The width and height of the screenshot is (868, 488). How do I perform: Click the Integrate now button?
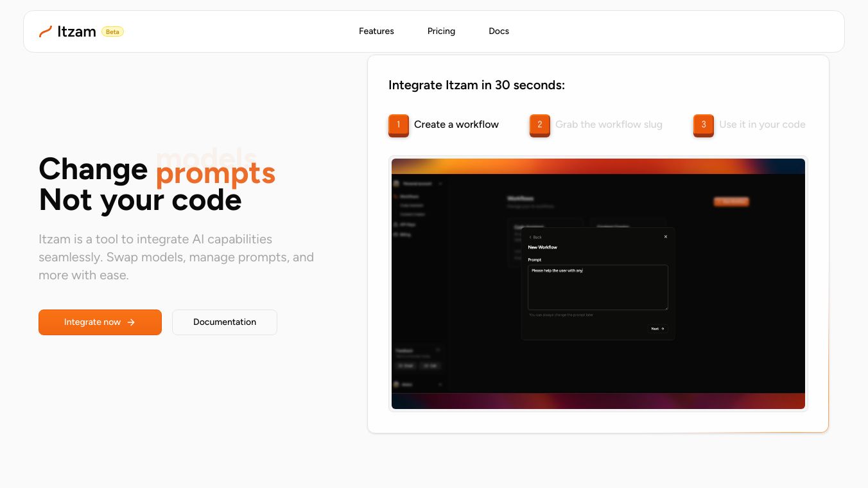click(100, 322)
